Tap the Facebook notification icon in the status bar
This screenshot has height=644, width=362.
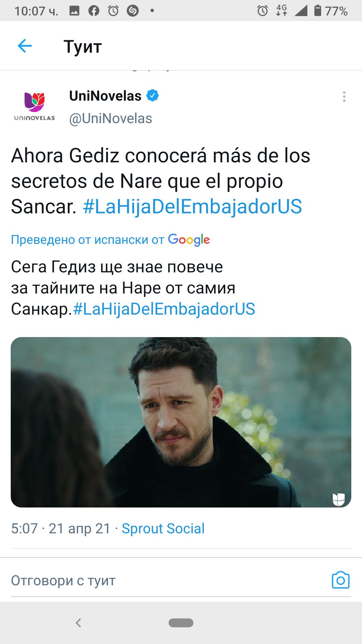pyautogui.click(x=94, y=11)
